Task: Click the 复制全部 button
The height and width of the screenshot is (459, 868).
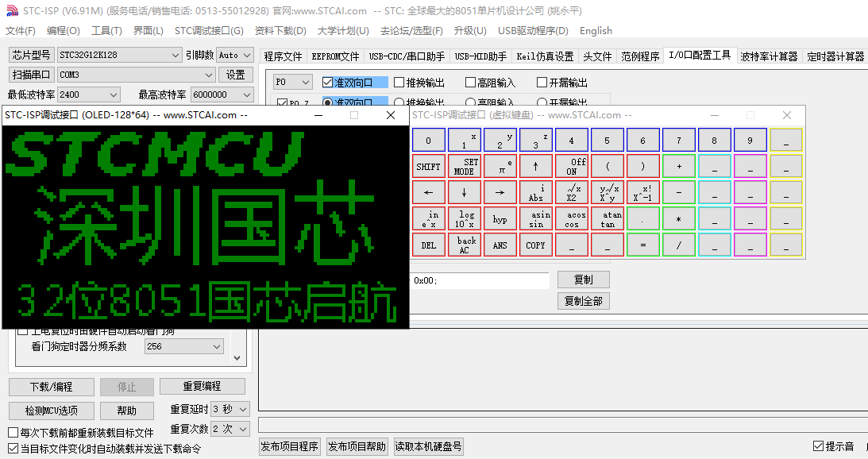Action: coord(584,301)
